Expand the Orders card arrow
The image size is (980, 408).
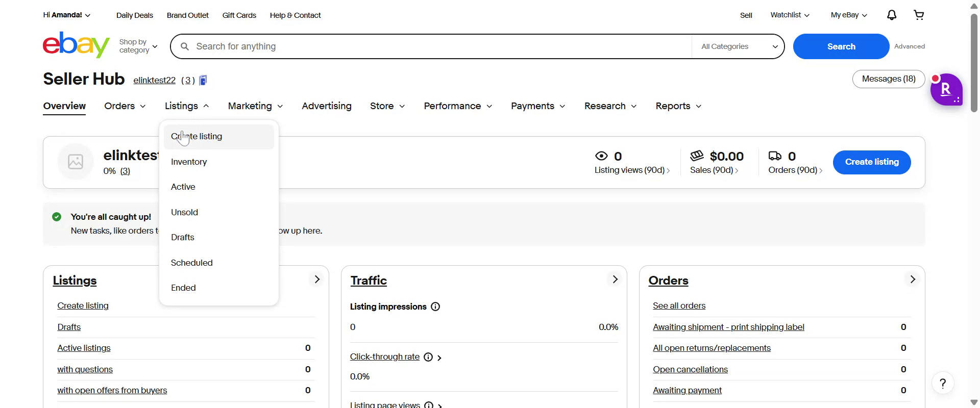[913, 279]
